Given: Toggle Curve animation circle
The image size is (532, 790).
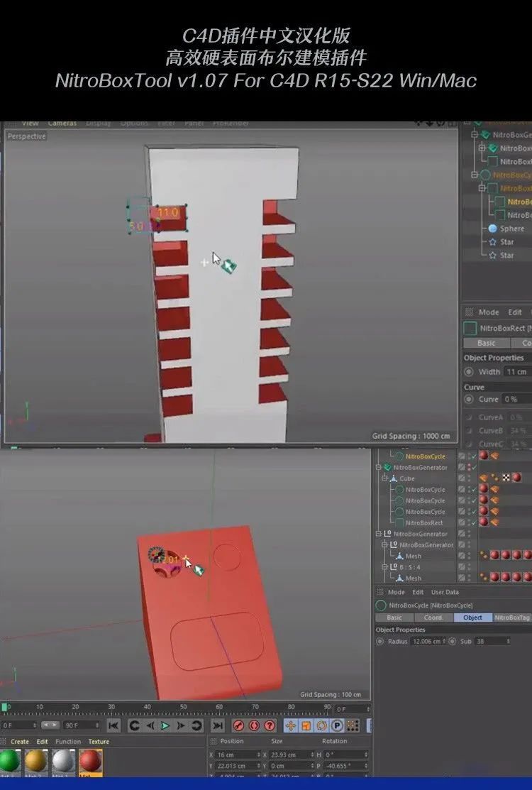Looking at the screenshot, I should click(469, 399).
